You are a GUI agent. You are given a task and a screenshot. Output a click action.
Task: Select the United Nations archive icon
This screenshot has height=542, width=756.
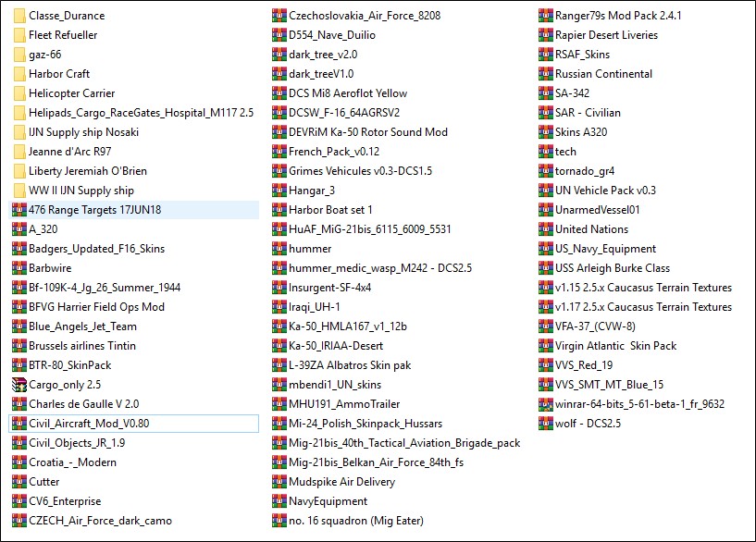coord(546,229)
